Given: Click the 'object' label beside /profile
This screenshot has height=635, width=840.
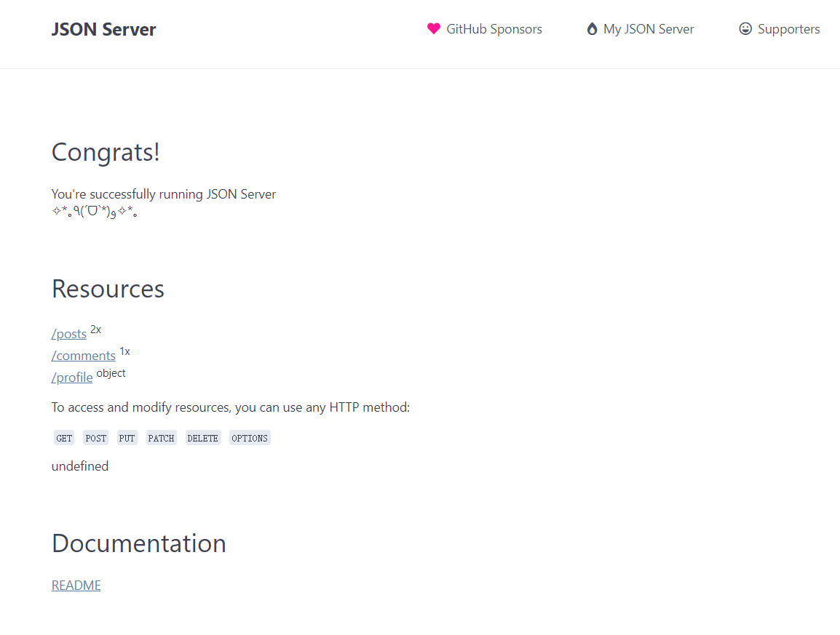Looking at the screenshot, I should pos(111,373).
